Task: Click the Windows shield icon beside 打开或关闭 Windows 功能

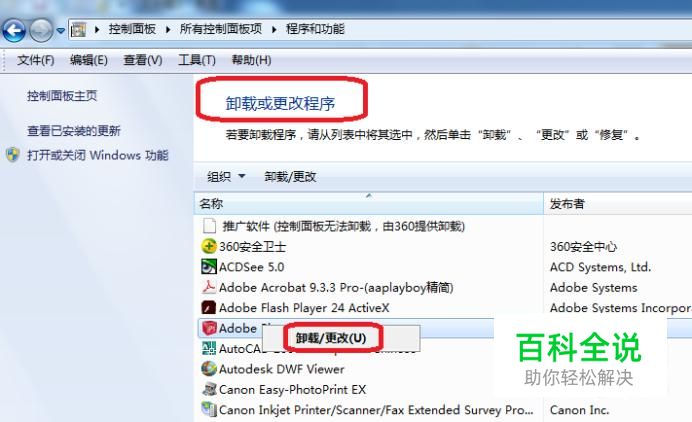Action: (12, 155)
